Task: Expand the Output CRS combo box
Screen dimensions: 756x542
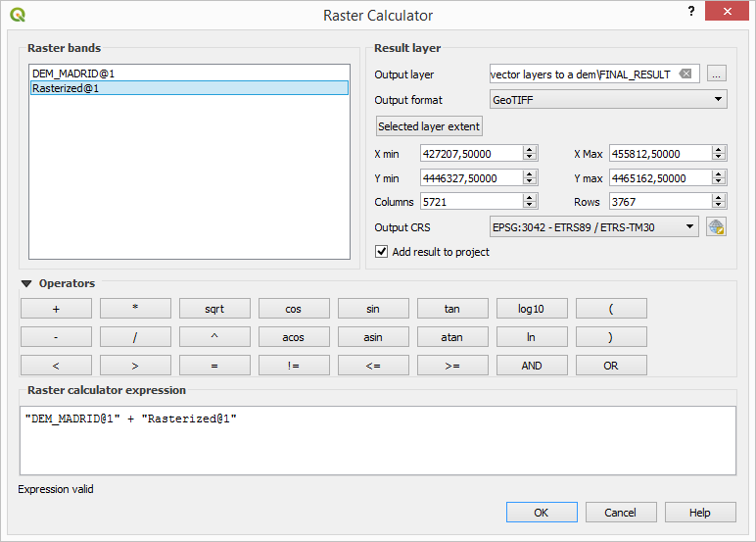Action: click(593, 227)
